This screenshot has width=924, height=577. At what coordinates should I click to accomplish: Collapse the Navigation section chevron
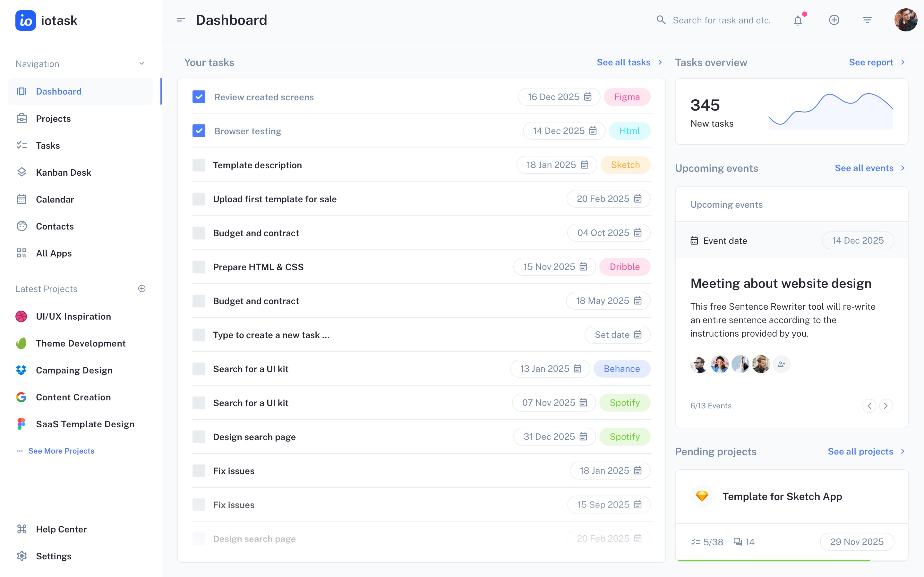tap(142, 64)
